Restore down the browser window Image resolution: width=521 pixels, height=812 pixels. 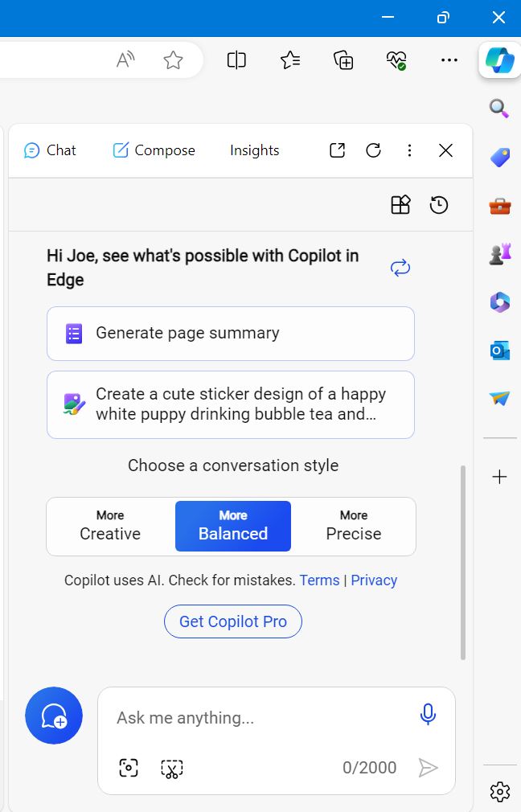pyautogui.click(x=443, y=18)
